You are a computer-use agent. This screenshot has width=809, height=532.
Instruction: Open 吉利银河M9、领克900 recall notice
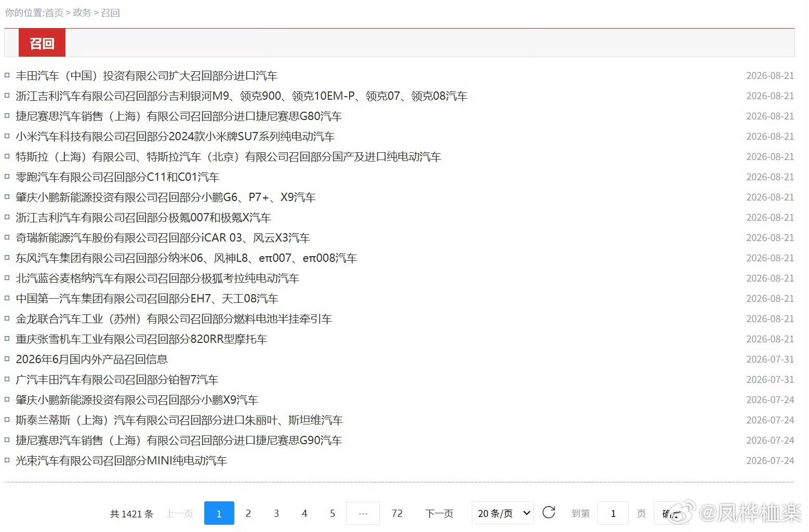click(242, 96)
